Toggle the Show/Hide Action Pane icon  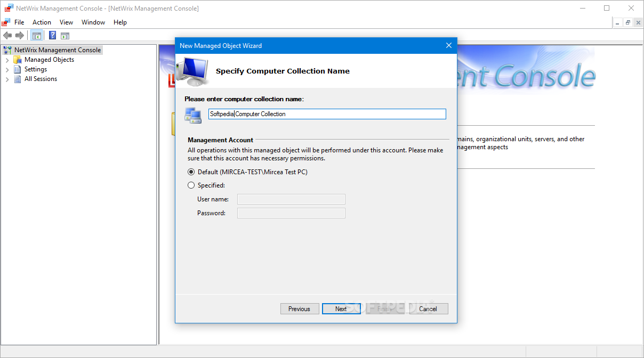tap(65, 36)
